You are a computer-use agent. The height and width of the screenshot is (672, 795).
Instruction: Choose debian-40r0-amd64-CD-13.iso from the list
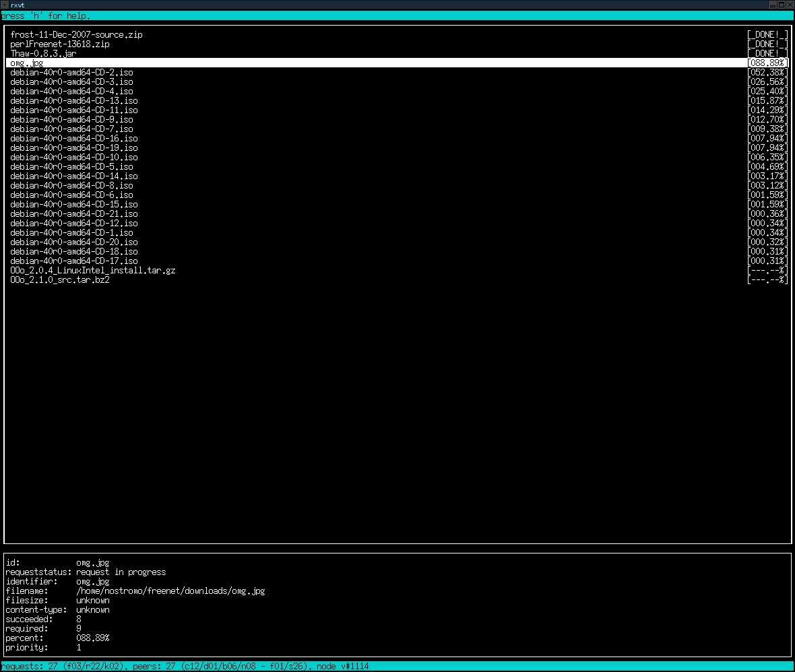tap(73, 100)
